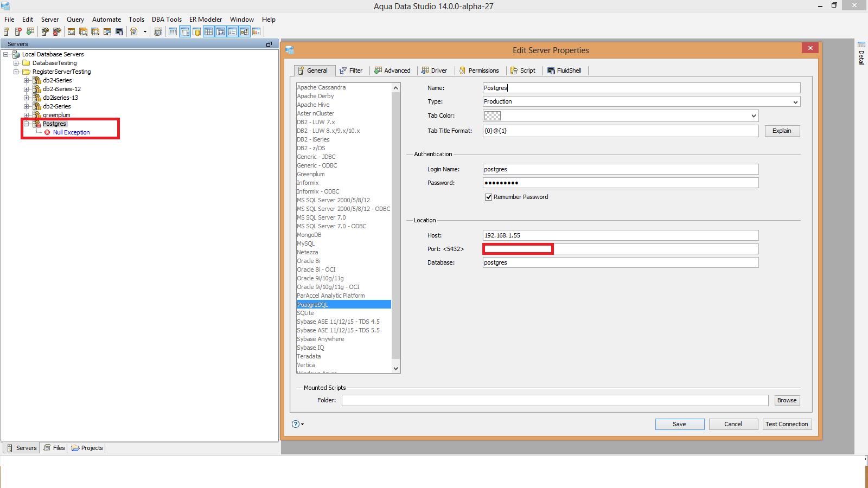Click the RegisterServerTesting open folder icon

(x=26, y=72)
